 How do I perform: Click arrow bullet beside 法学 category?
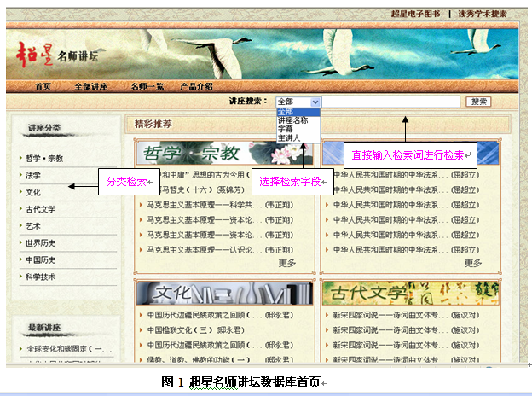(x=20, y=175)
